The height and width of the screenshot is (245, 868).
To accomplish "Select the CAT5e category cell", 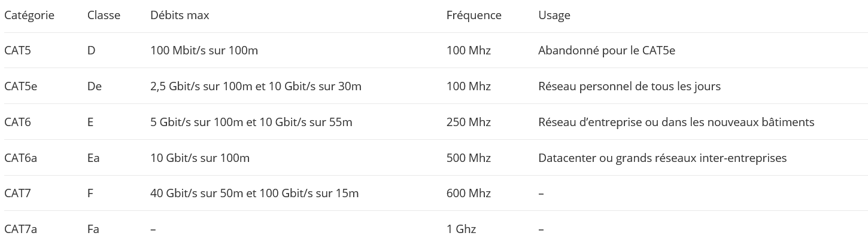I will click(x=20, y=87).
